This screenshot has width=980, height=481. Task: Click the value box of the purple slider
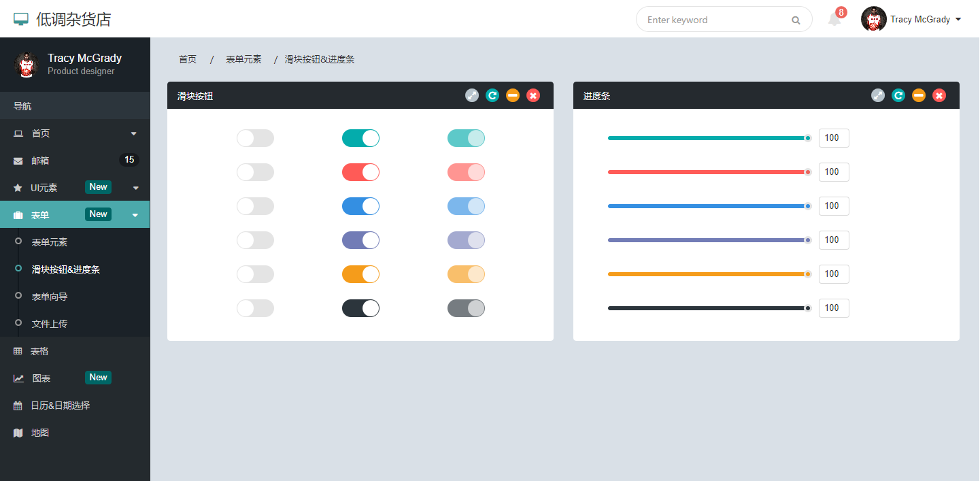pyautogui.click(x=834, y=240)
